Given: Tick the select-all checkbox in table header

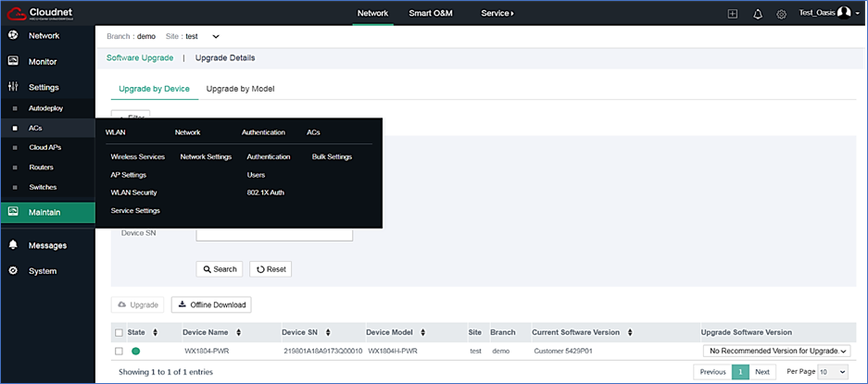Looking at the screenshot, I should pos(119,332).
